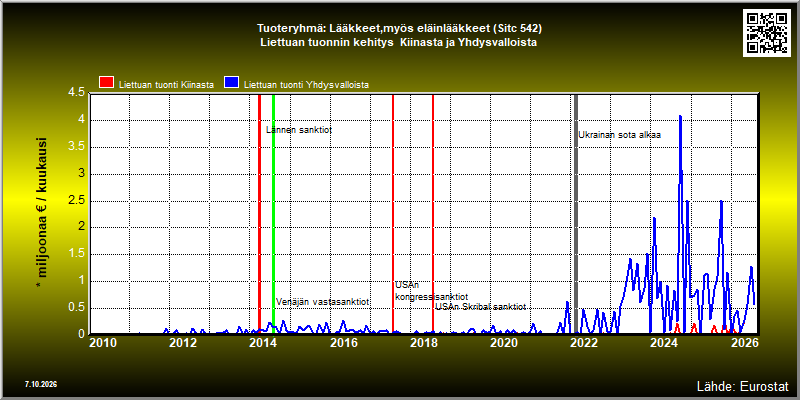Screen dimensions: 800x400
Task: Select legend label 'Liettuan tuonti Yhdysvalloista'
Action: tap(306, 85)
